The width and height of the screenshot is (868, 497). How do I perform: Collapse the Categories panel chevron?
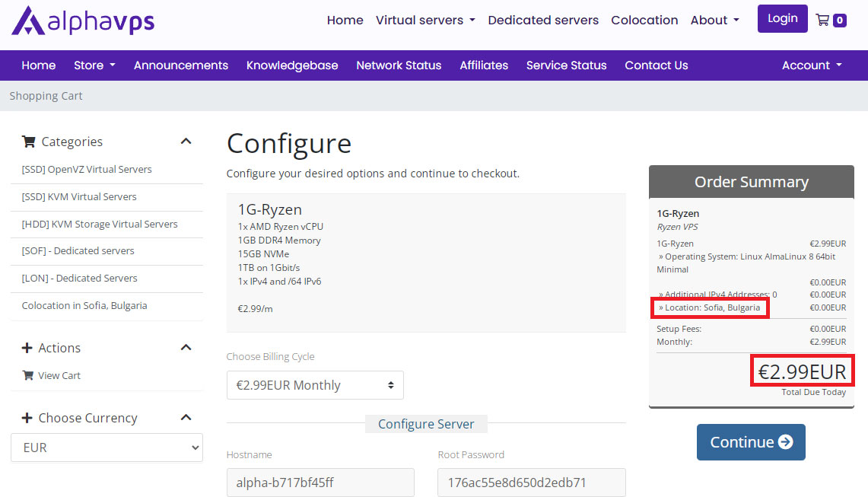point(186,142)
